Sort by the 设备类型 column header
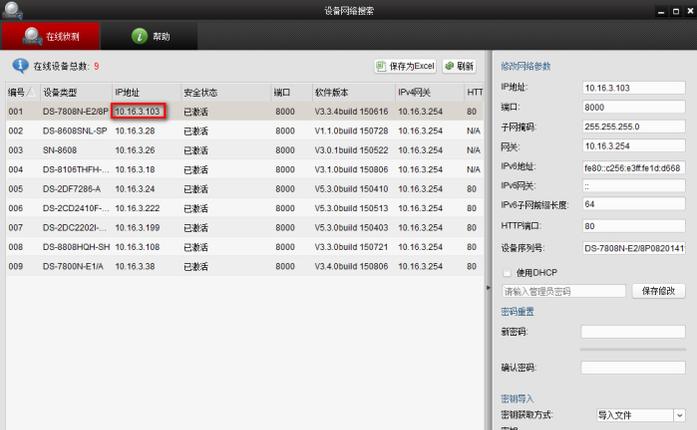 point(76,92)
